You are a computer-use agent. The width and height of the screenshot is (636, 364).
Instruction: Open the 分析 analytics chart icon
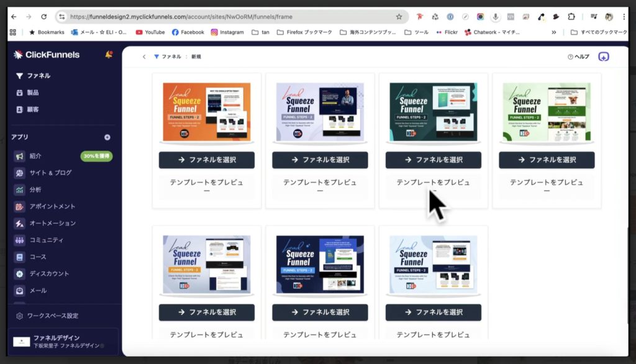20,189
